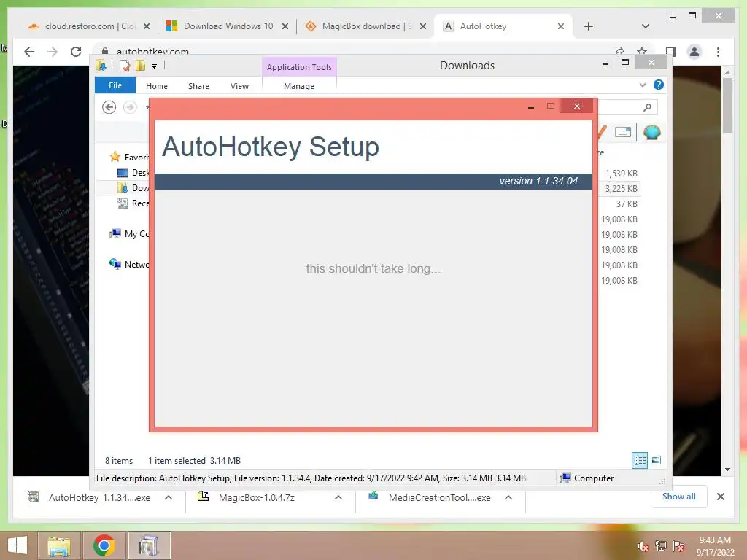
Task: Click Show all downloads
Action: (x=678, y=497)
